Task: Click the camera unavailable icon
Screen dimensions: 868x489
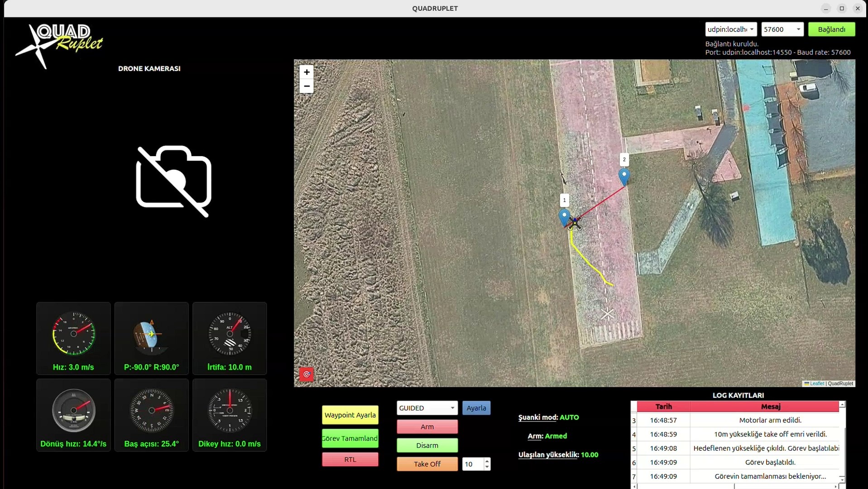Action: tap(174, 181)
